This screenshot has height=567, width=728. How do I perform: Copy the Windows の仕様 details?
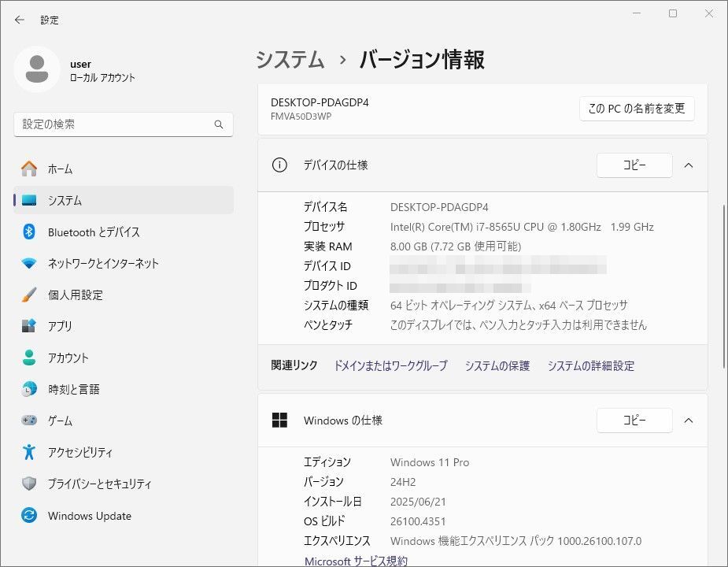(x=634, y=421)
